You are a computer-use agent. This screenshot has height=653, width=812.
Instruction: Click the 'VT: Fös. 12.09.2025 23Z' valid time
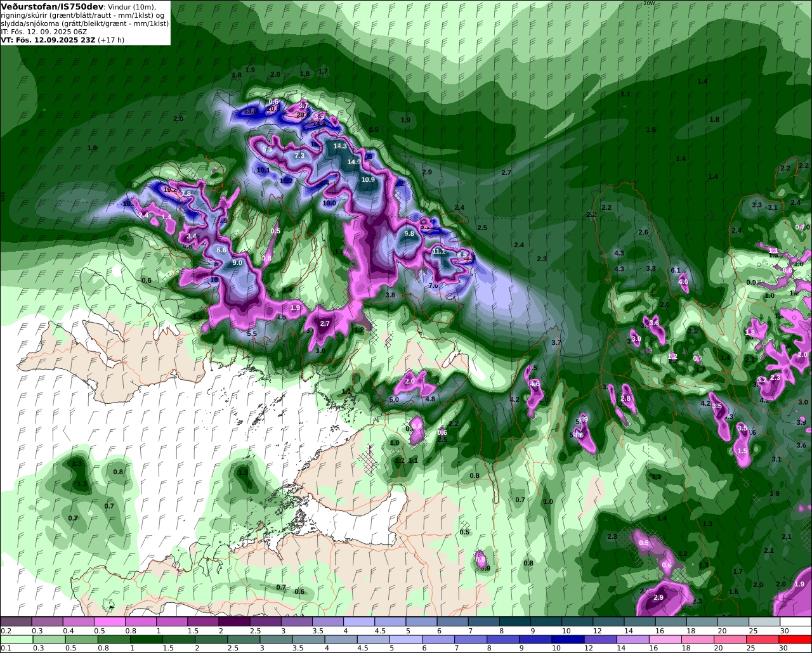tap(48, 39)
